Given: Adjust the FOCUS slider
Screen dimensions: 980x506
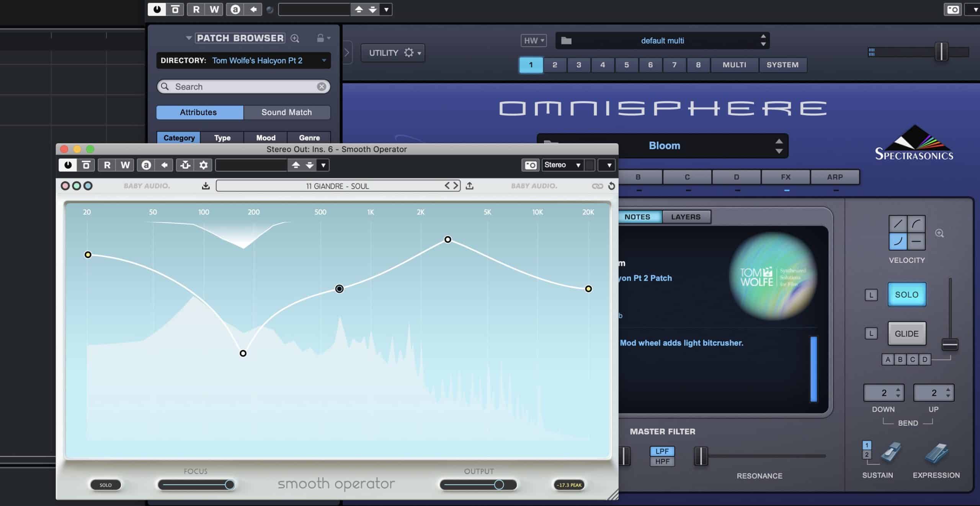Looking at the screenshot, I should pos(197,485).
